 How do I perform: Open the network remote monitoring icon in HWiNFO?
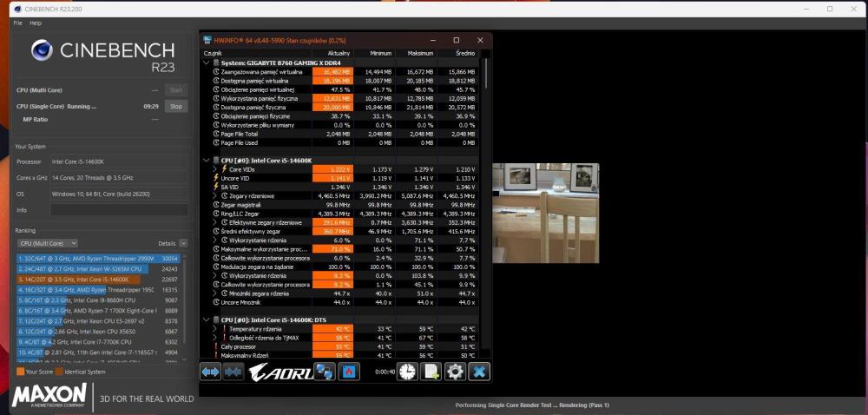point(325,372)
